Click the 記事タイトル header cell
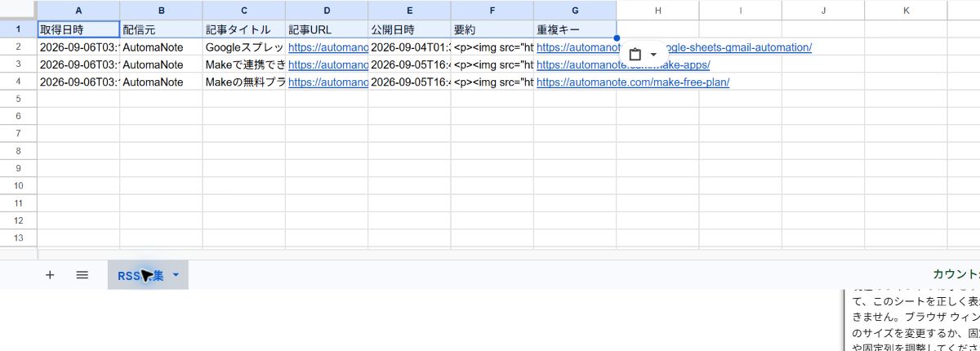Screen dimensions: 980x351 244,29
